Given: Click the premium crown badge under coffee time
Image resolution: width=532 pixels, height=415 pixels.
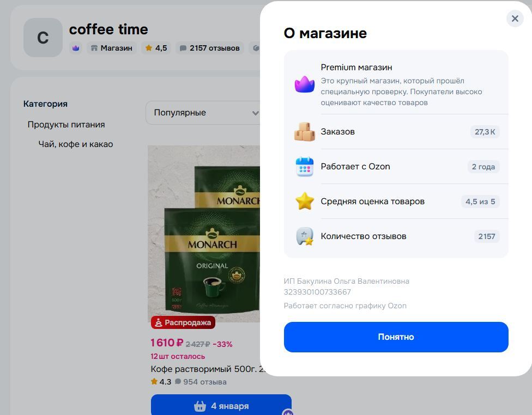Looking at the screenshot, I should (76, 48).
